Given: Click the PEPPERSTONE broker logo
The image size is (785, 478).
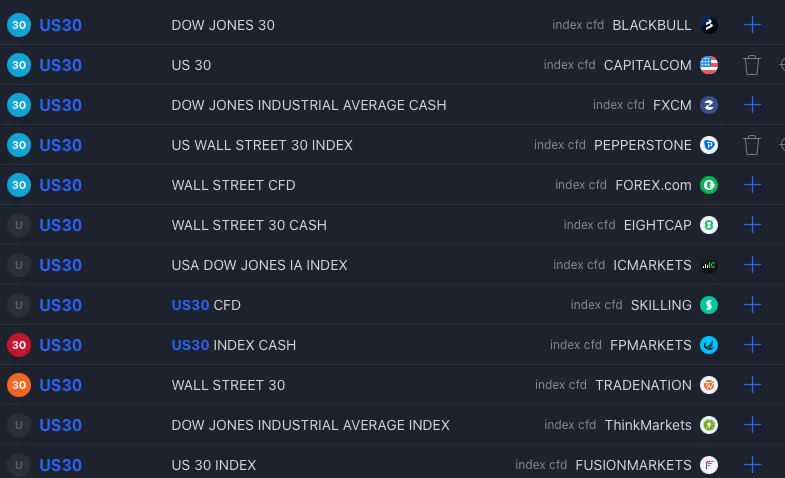Looking at the screenshot, I should [x=709, y=145].
